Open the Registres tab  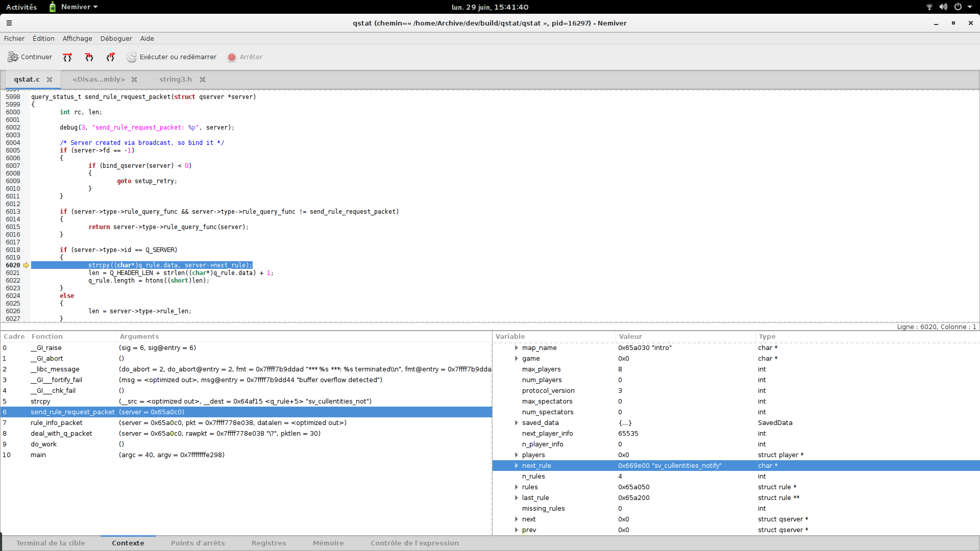click(269, 543)
